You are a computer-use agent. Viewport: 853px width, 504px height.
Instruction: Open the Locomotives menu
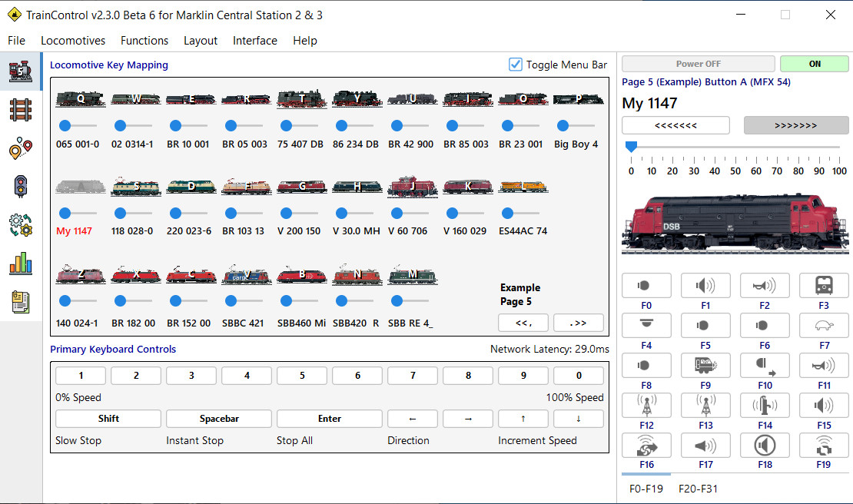click(73, 41)
